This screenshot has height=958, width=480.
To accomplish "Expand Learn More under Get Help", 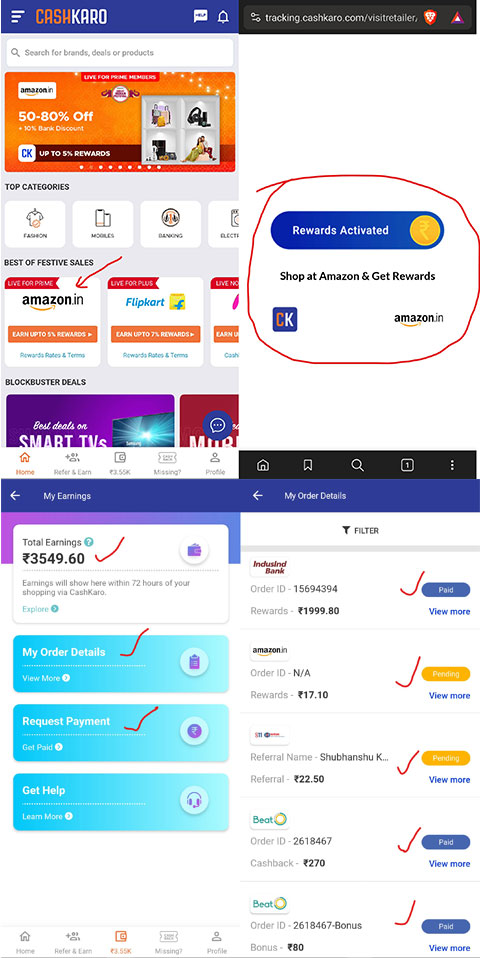I will pyautogui.click(x=48, y=816).
